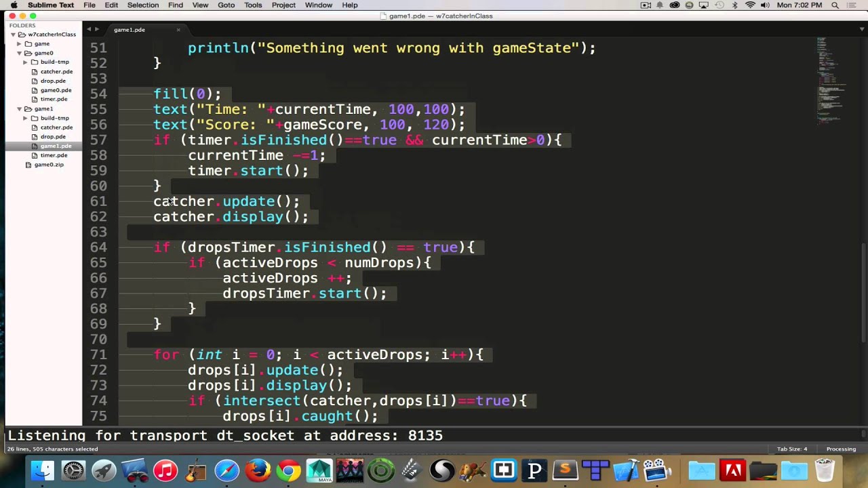Open GarageBand guitar icon in dock

(196, 470)
